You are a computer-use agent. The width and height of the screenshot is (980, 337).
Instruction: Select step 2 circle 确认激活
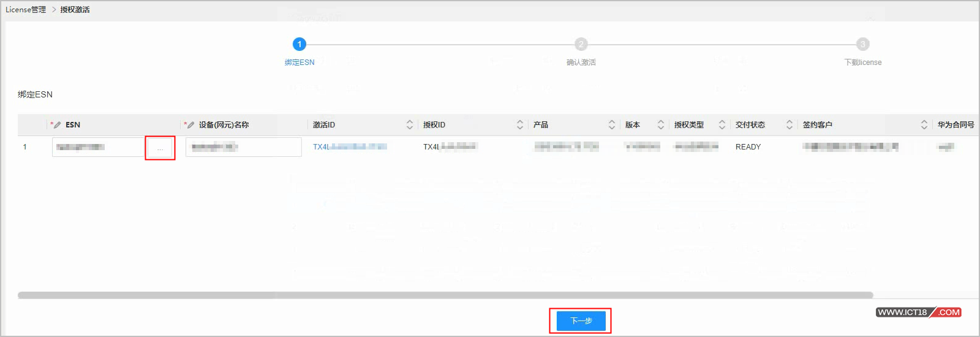click(581, 44)
